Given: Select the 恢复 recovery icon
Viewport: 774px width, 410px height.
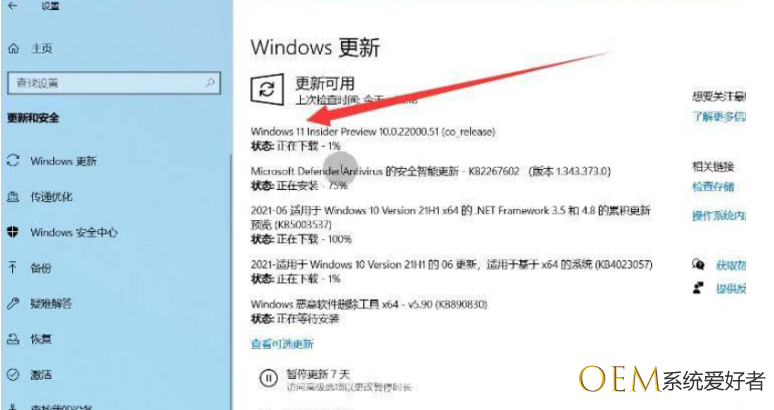Looking at the screenshot, I should [x=13, y=339].
